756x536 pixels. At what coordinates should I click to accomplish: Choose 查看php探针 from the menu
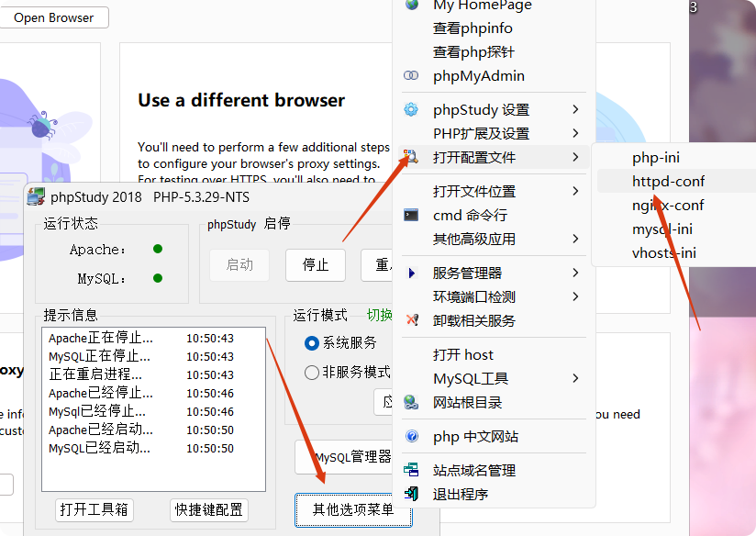[474, 51]
